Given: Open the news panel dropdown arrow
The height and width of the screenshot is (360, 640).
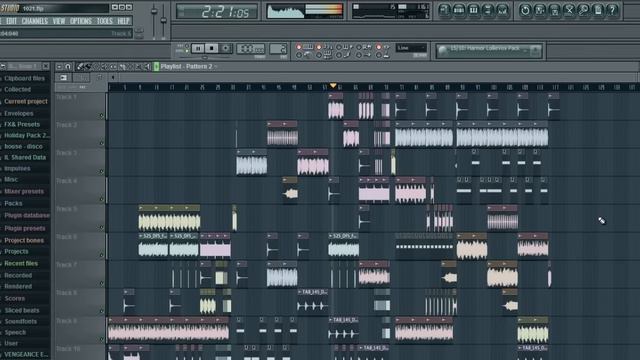Looking at the screenshot, I should point(535,50).
